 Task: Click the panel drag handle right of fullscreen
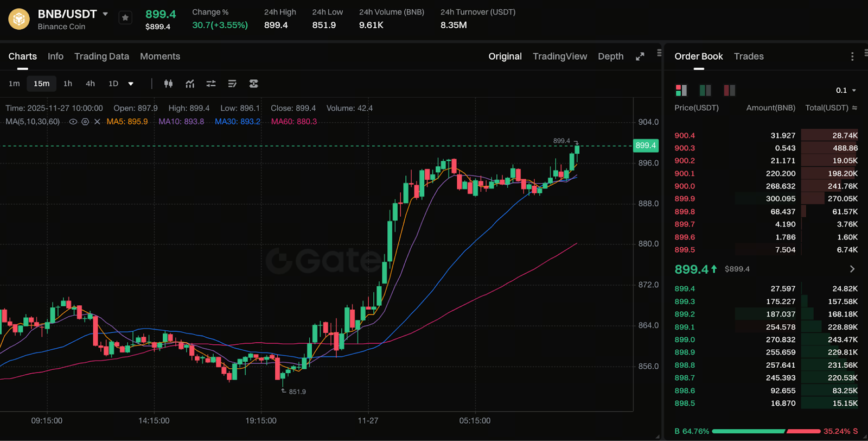659,53
